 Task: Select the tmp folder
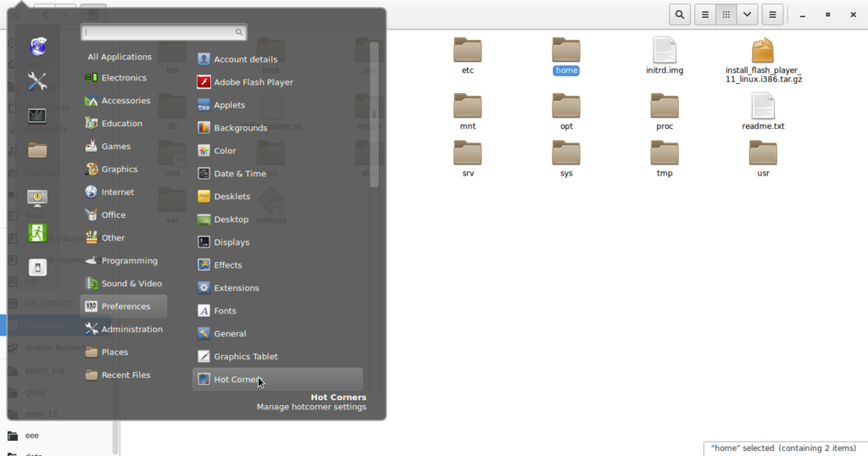tap(665, 158)
